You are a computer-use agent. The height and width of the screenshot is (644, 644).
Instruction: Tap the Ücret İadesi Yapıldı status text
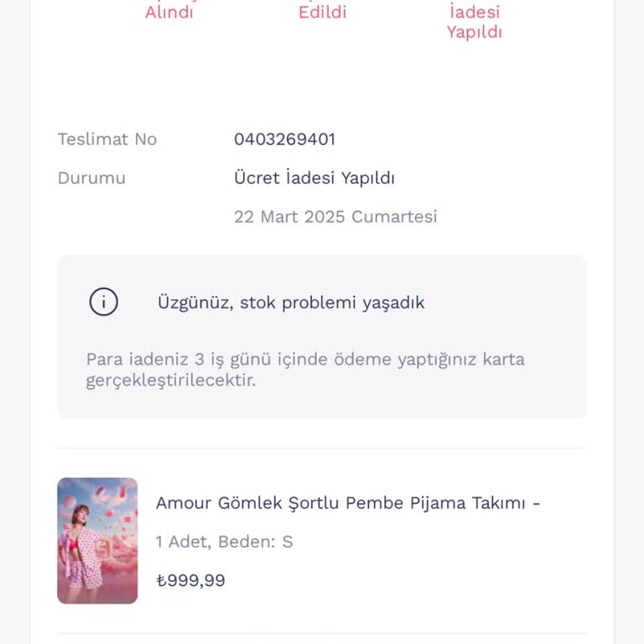tap(314, 178)
